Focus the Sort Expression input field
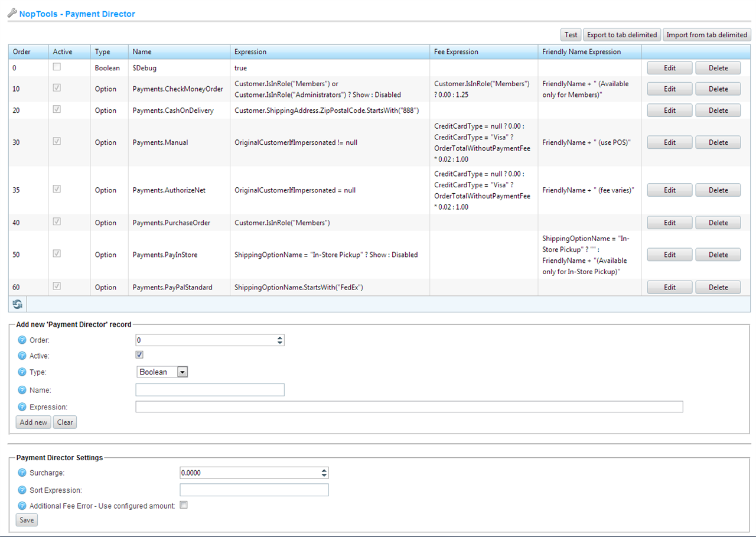This screenshot has height=537, width=756. point(254,490)
